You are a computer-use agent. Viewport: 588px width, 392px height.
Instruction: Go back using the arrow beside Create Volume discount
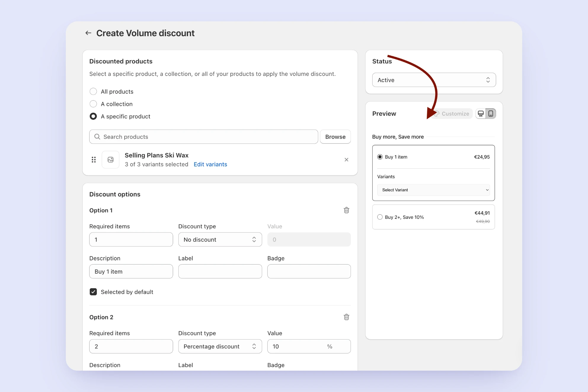(x=88, y=33)
